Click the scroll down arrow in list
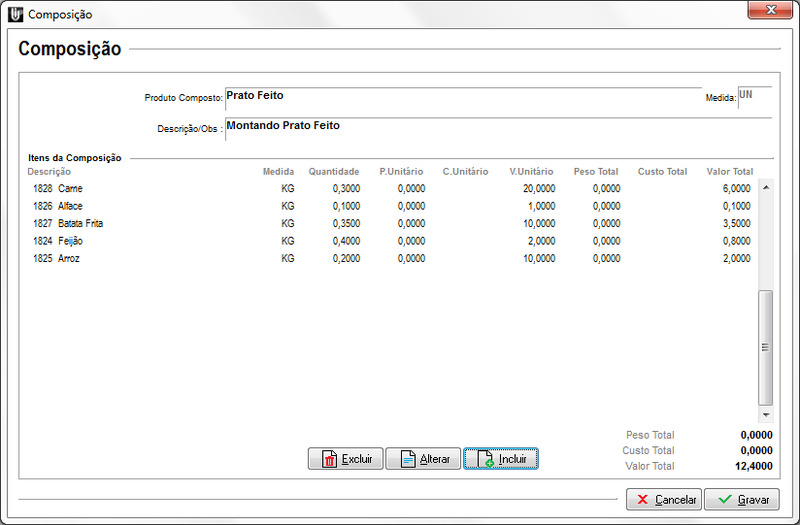The image size is (800, 525). click(x=766, y=414)
